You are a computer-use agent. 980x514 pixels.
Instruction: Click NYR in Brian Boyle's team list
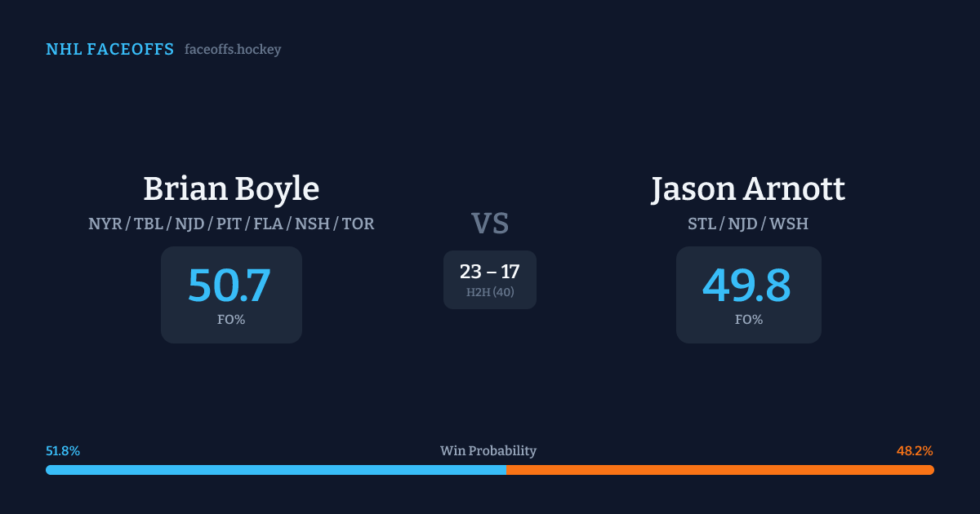pyautogui.click(x=105, y=224)
